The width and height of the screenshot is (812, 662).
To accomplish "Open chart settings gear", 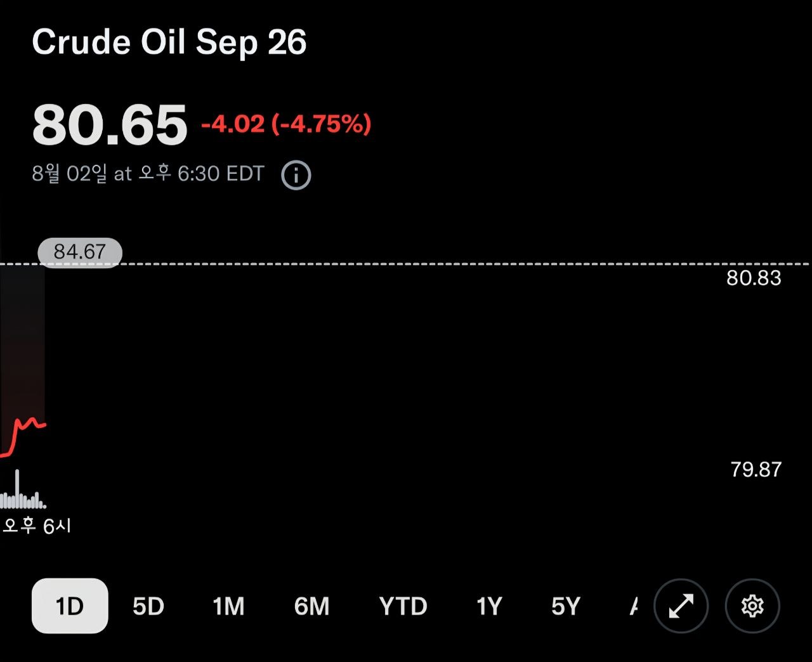I will pyautogui.click(x=752, y=606).
